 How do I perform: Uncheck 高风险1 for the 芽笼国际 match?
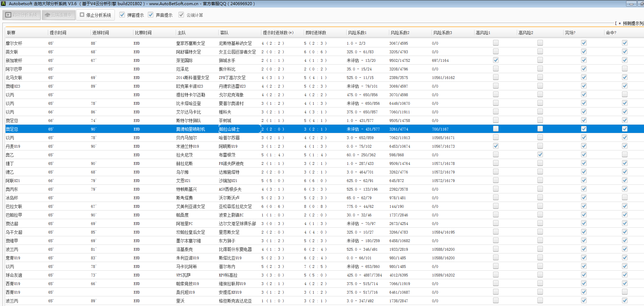pos(495,60)
